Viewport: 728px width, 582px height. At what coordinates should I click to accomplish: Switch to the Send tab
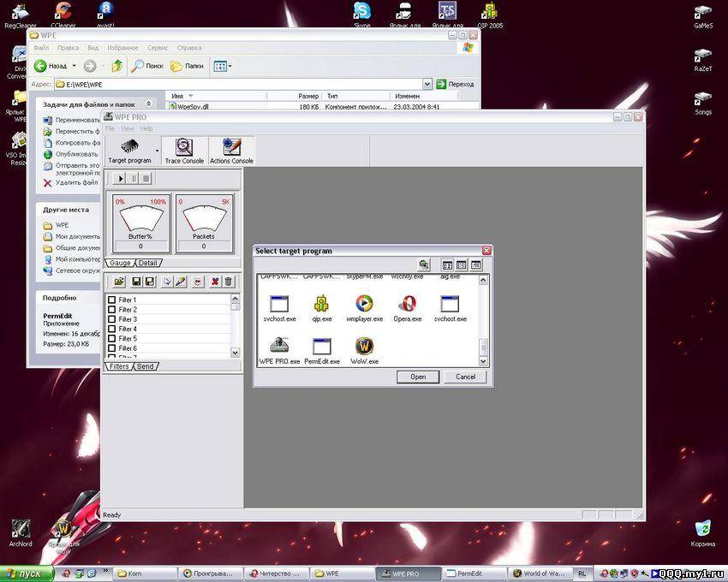[146, 366]
